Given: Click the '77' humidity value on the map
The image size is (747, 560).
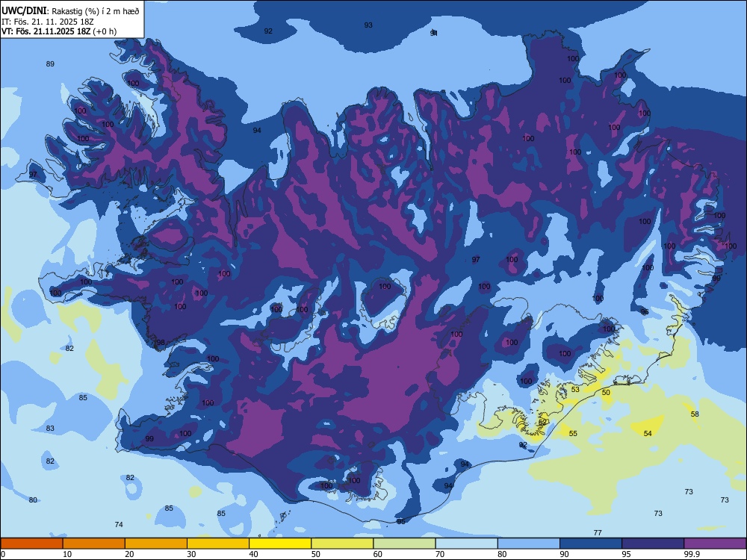Looking at the screenshot, I should [598, 532].
